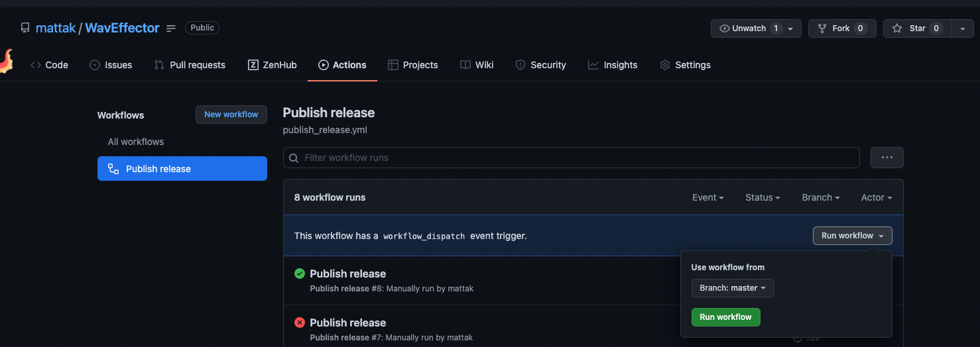
Task: Click the star icon in Star button
Action: 897,28
